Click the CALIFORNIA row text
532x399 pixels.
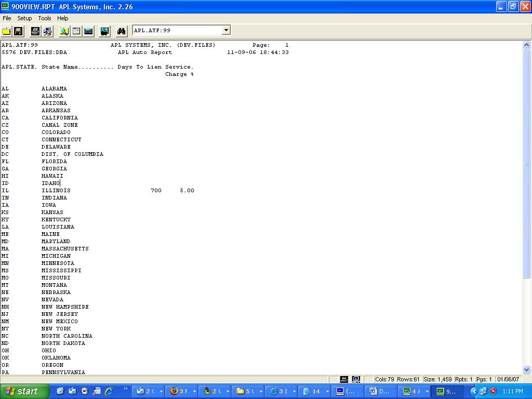[x=60, y=118]
